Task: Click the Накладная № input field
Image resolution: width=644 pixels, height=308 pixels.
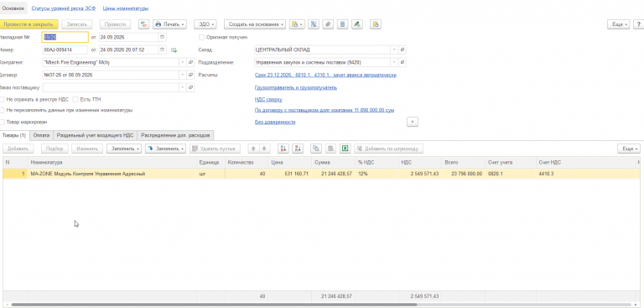Action: click(65, 38)
